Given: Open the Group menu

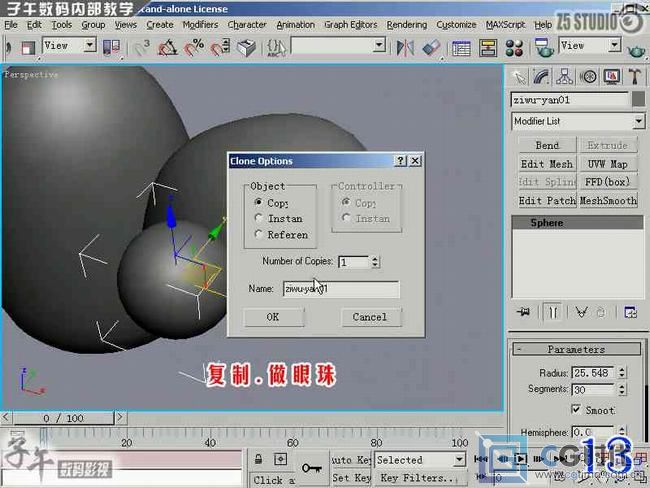Looking at the screenshot, I should (93, 25).
